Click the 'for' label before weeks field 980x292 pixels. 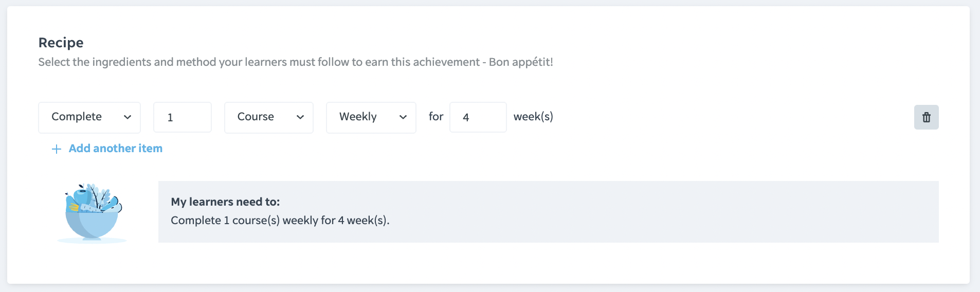pyautogui.click(x=436, y=117)
